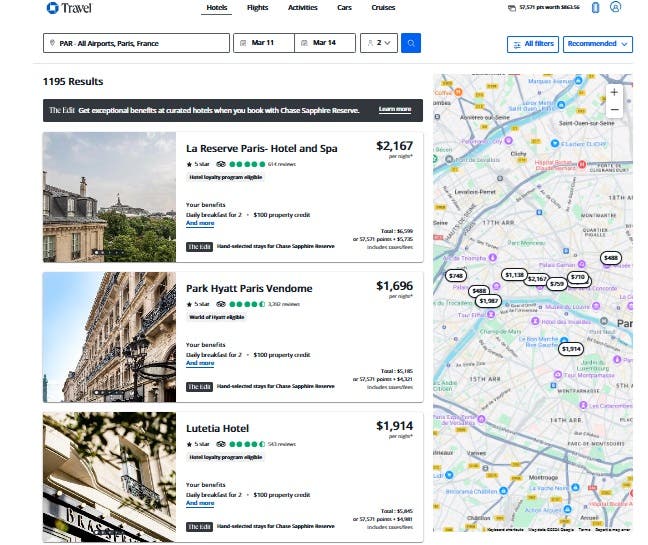Click the $1,696 per night price
Screen dimensions: 648x545
[394, 286]
